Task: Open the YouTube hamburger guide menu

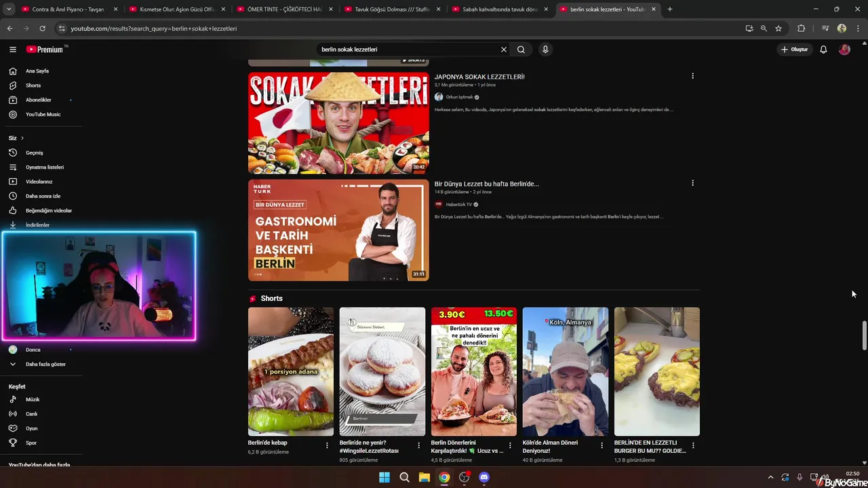Action: pyautogui.click(x=13, y=49)
